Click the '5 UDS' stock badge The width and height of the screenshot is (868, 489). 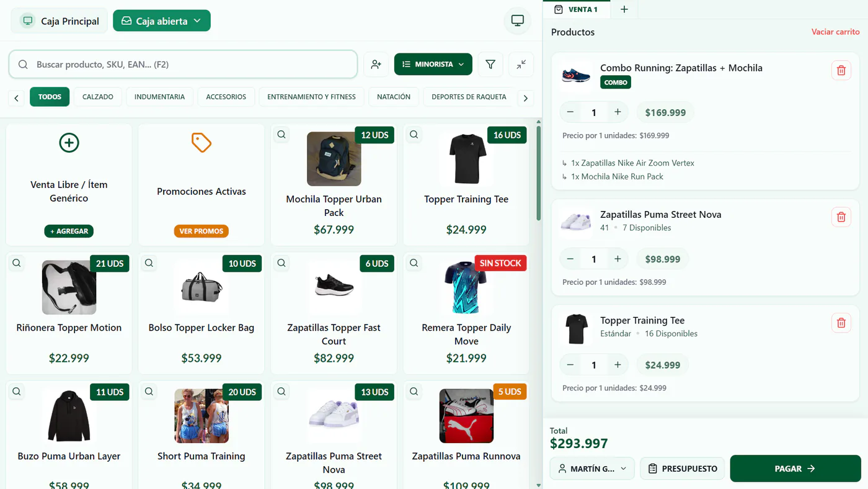[x=510, y=392]
